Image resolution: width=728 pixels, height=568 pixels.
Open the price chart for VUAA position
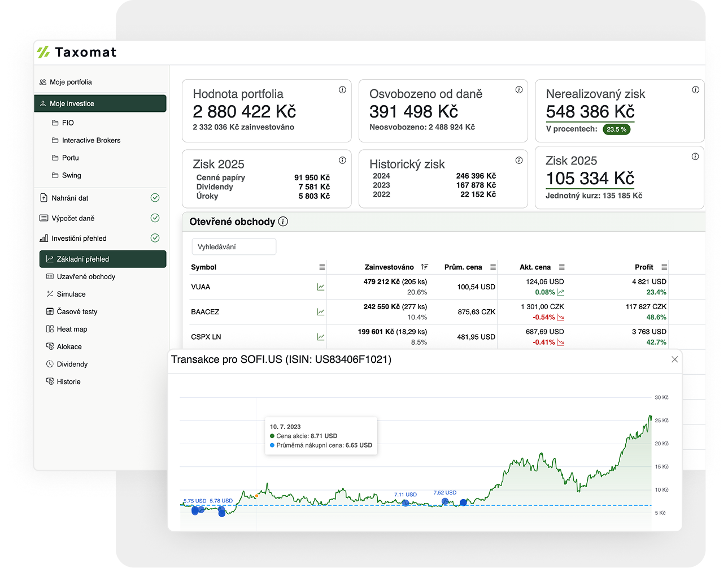click(x=321, y=287)
